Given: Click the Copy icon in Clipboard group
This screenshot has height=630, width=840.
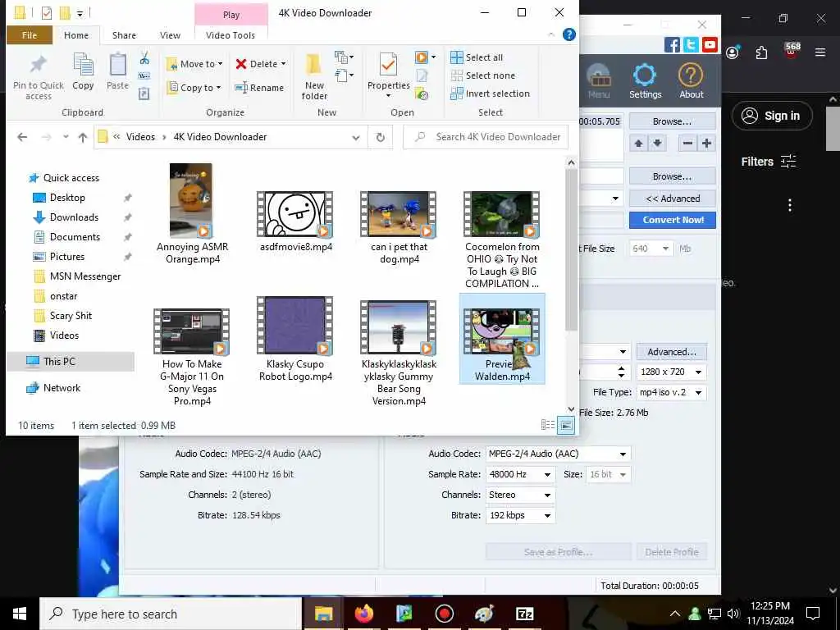Looking at the screenshot, I should coord(83,66).
